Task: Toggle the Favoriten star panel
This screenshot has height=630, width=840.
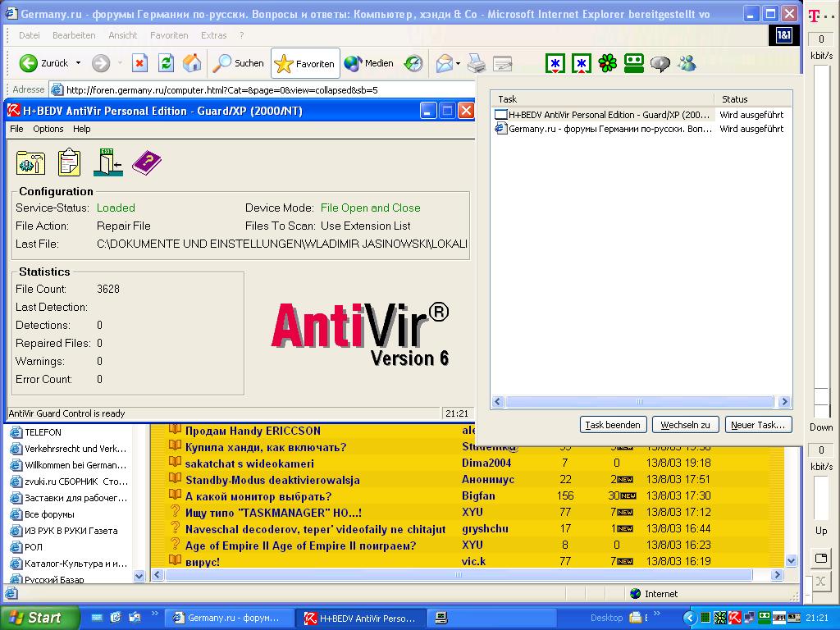Action: pyautogui.click(x=305, y=64)
